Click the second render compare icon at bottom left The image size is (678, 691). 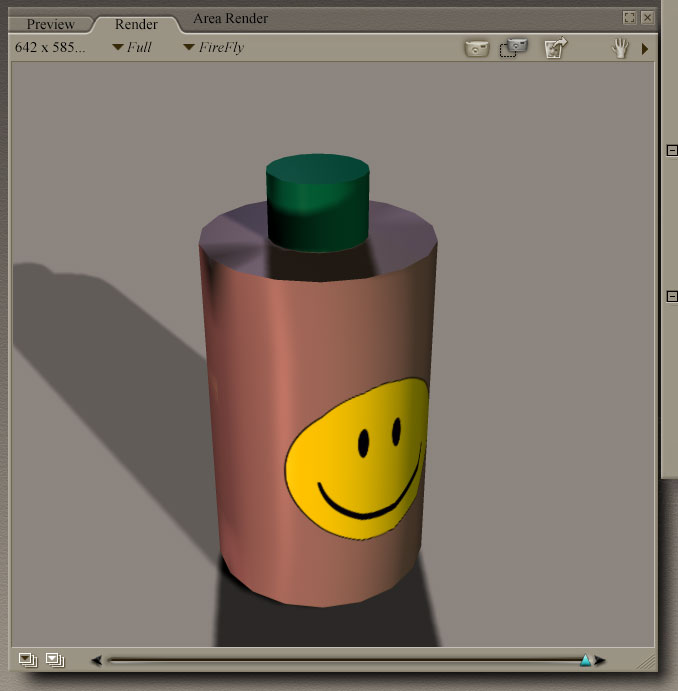(55, 659)
